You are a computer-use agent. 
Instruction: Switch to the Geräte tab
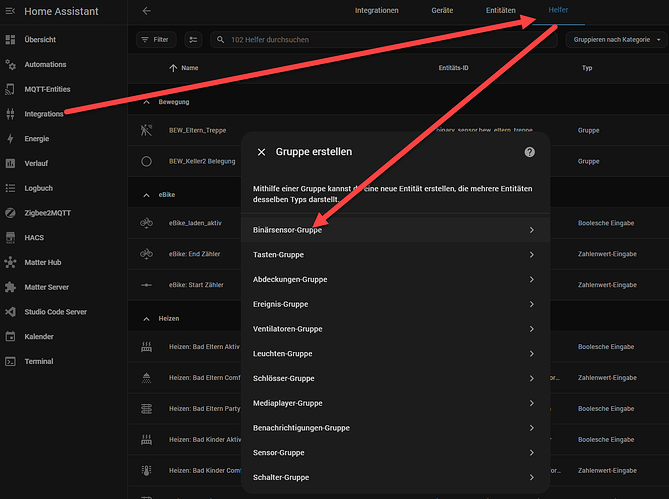pos(441,11)
